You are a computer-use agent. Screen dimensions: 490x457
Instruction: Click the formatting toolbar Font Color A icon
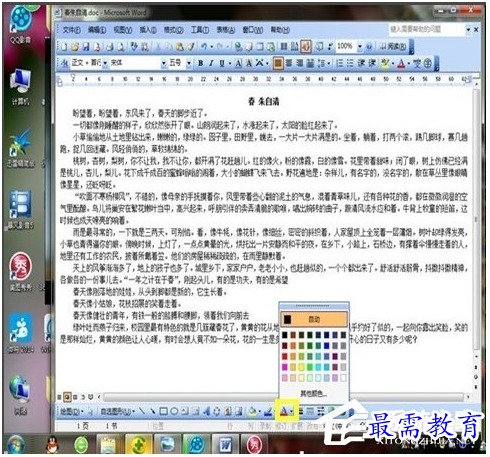coord(401,63)
